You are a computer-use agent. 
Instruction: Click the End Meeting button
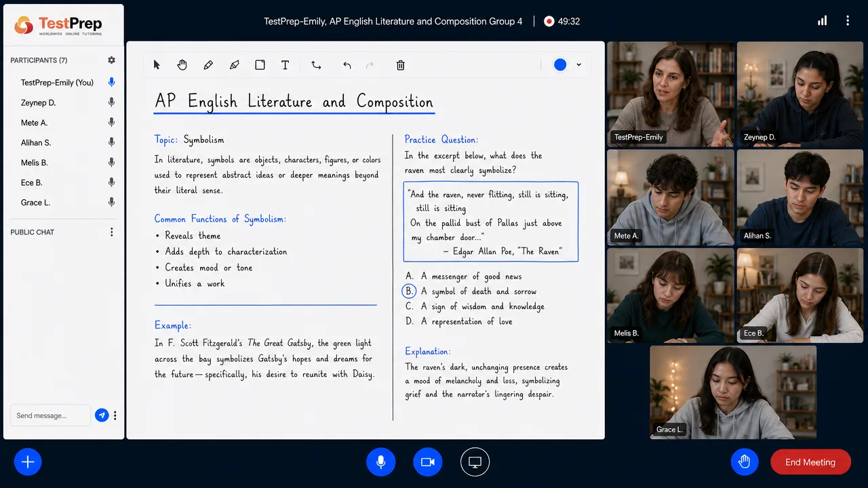coord(810,462)
